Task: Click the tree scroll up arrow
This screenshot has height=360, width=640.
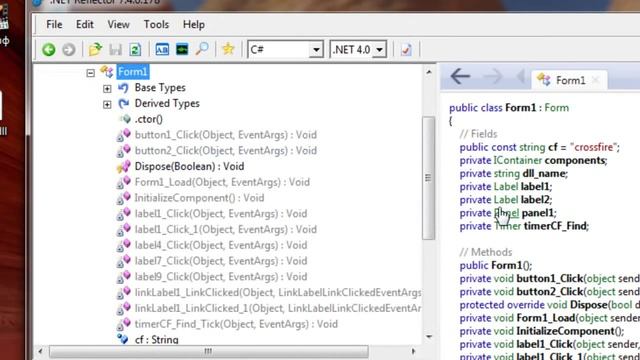Action: tap(429, 72)
